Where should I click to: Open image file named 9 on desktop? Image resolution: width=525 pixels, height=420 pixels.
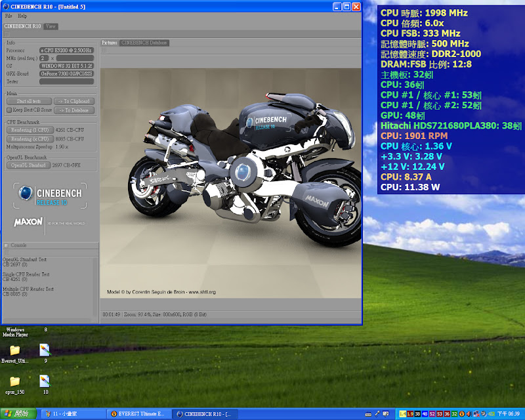pos(45,350)
